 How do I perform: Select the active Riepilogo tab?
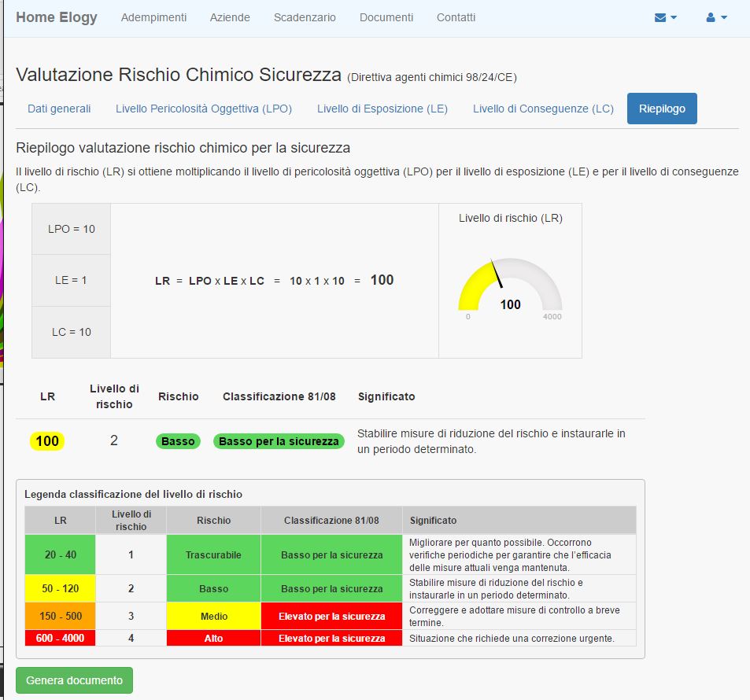tap(662, 109)
